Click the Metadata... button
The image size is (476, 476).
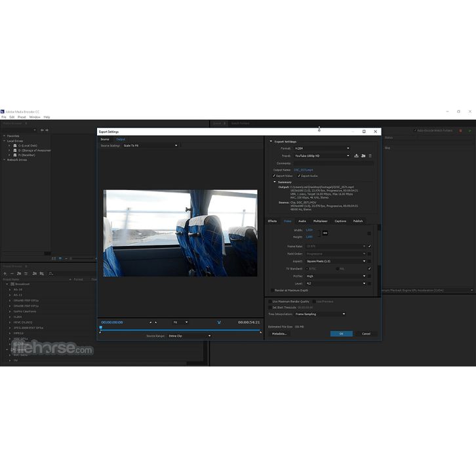279,334
